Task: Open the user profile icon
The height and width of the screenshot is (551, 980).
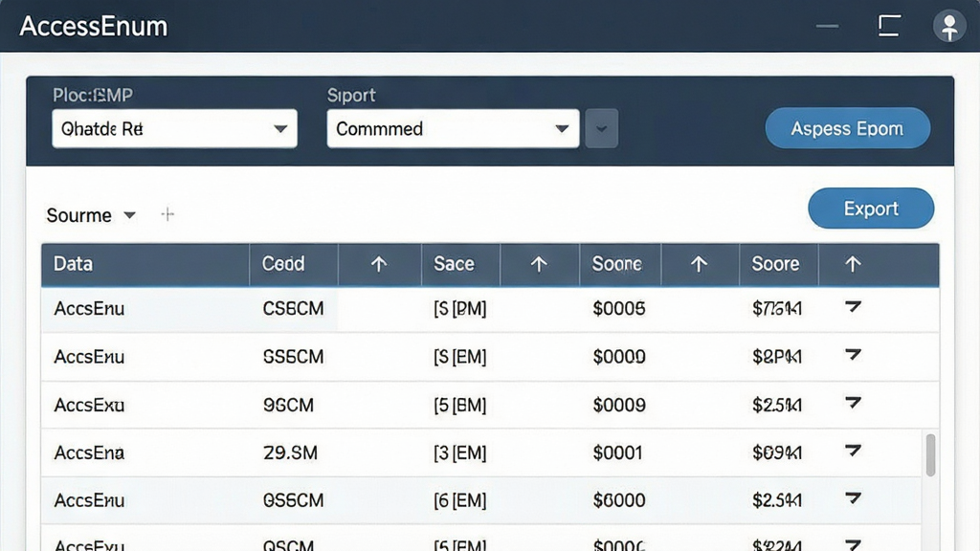Action: click(x=949, y=26)
